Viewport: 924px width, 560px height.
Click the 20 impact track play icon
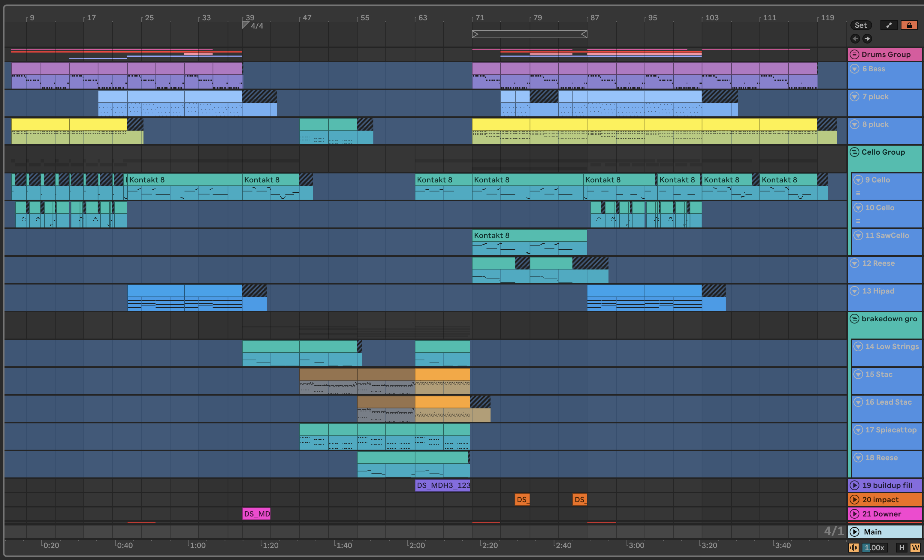point(855,500)
